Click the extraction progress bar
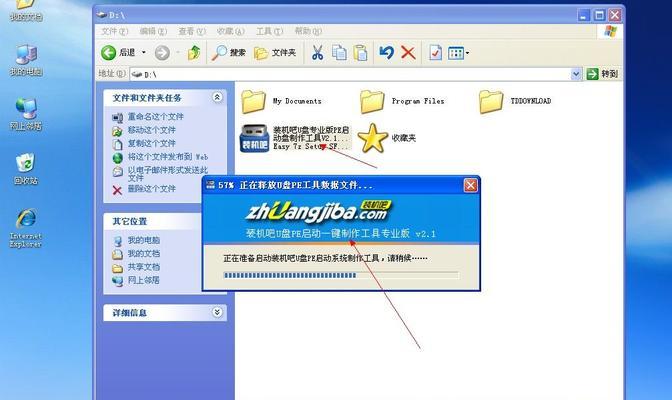Screen dimensions: 672x400 [x=341, y=275]
